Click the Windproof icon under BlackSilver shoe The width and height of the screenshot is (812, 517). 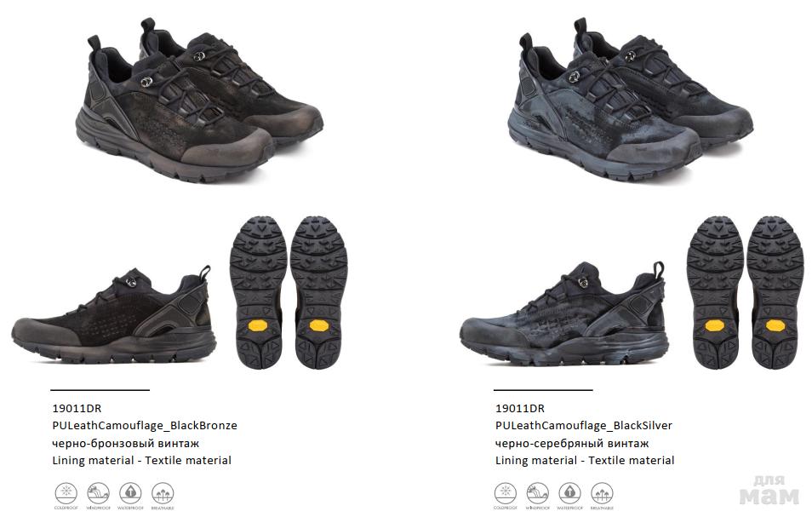pos(537,493)
